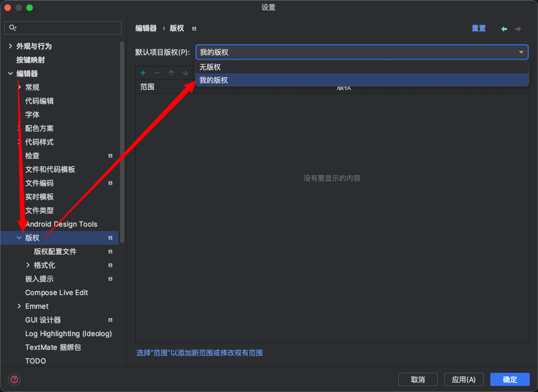Viewport: 538px width, 392px height.
Task: Click the remove scope minus icon
Action: tap(157, 73)
